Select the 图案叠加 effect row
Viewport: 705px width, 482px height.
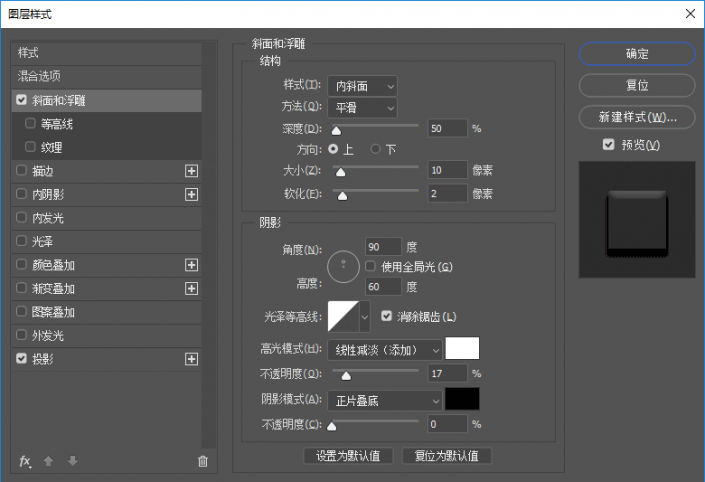(107, 312)
